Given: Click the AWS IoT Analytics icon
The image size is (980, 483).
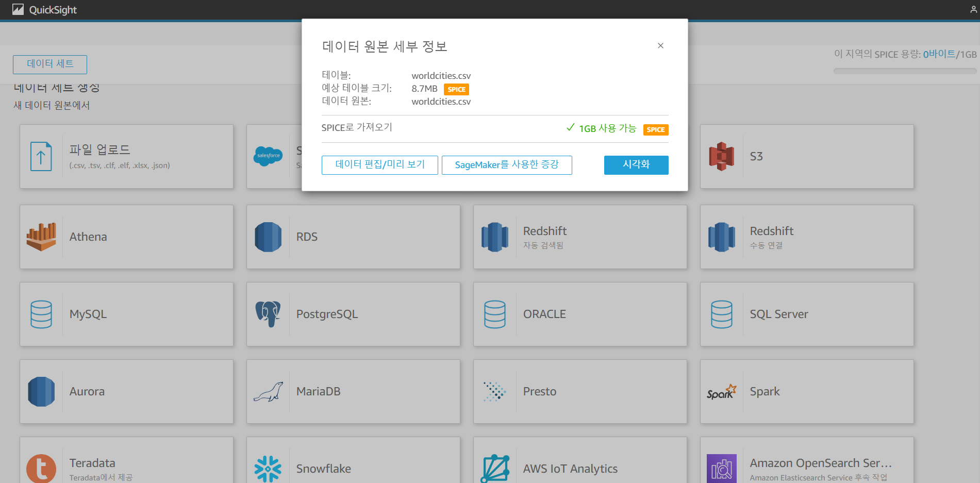Looking at the screenshot, I should 495,469.
